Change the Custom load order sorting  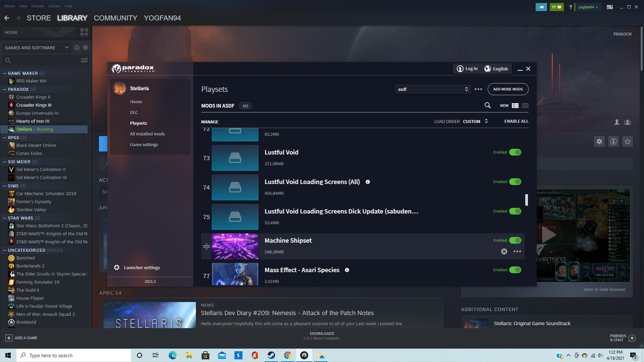click(x=476, y=121)
